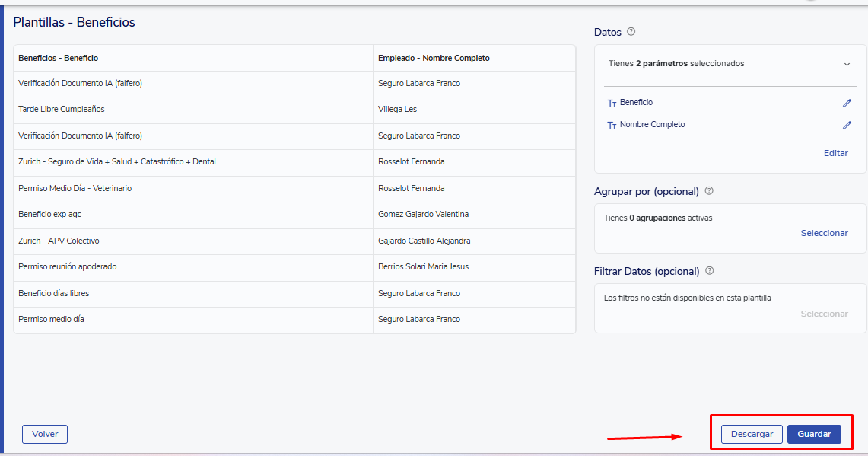Viewport: 868px width, 456px height.
Task: Collapse the selected parameters chevron
Action: [847, 64]
